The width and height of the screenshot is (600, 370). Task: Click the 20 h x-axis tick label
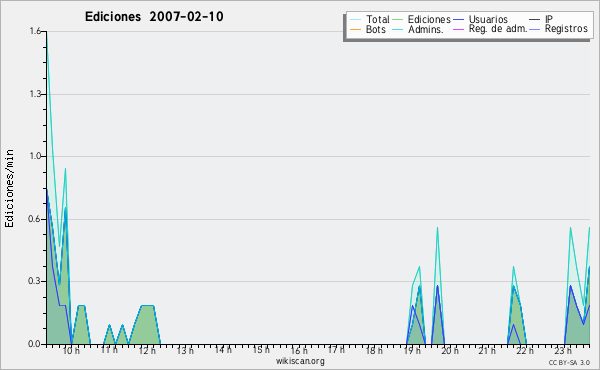pyautogui.click(x=450, y=351)
